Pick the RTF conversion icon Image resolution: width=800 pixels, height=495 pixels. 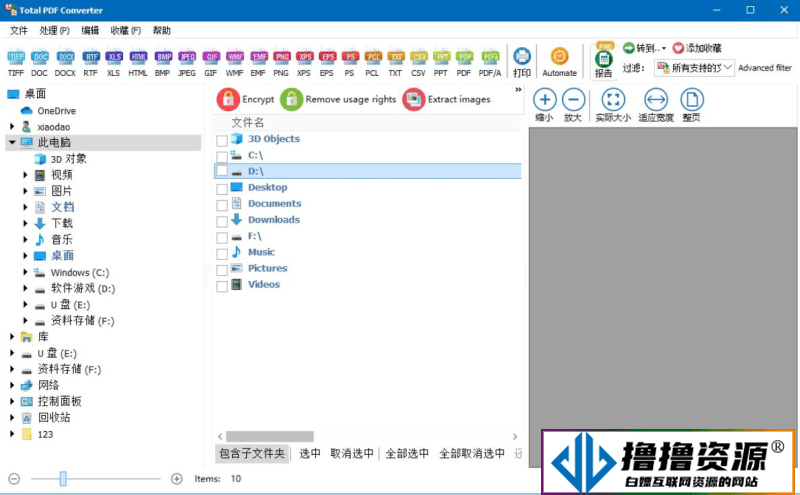coord(90,63)
